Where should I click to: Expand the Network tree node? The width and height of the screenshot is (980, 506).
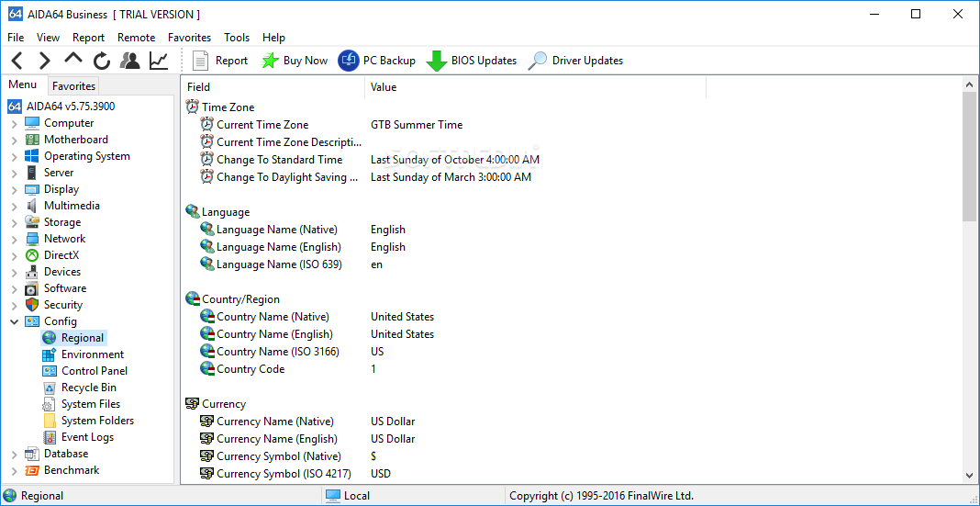coord(14,239)
